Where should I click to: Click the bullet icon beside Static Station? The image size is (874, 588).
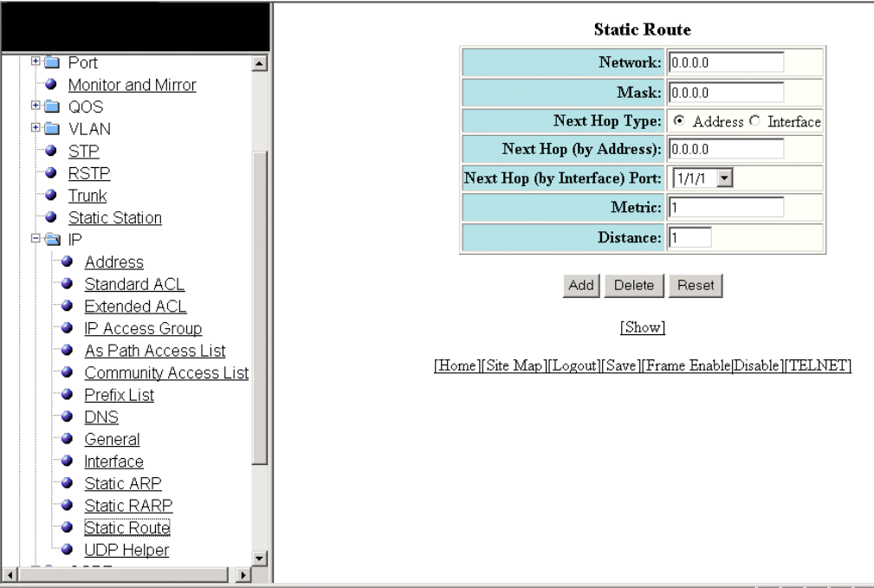coord(51,216)
